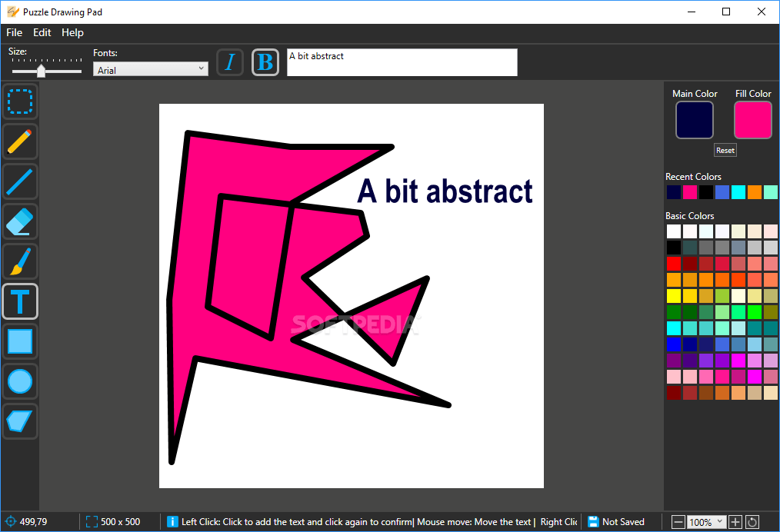
Task: Click the 'Not Saved' status text
Action: coord(623,521)
